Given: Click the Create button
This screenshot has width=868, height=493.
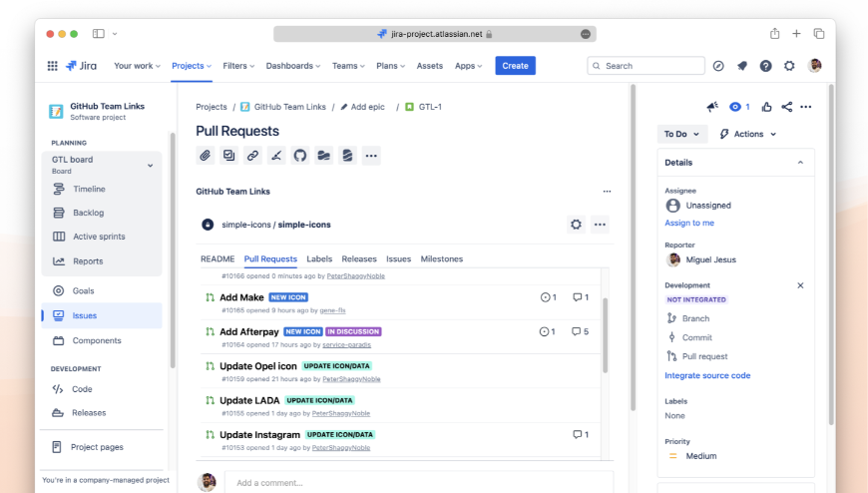Looking at the screenshot, I should [516, 65].
